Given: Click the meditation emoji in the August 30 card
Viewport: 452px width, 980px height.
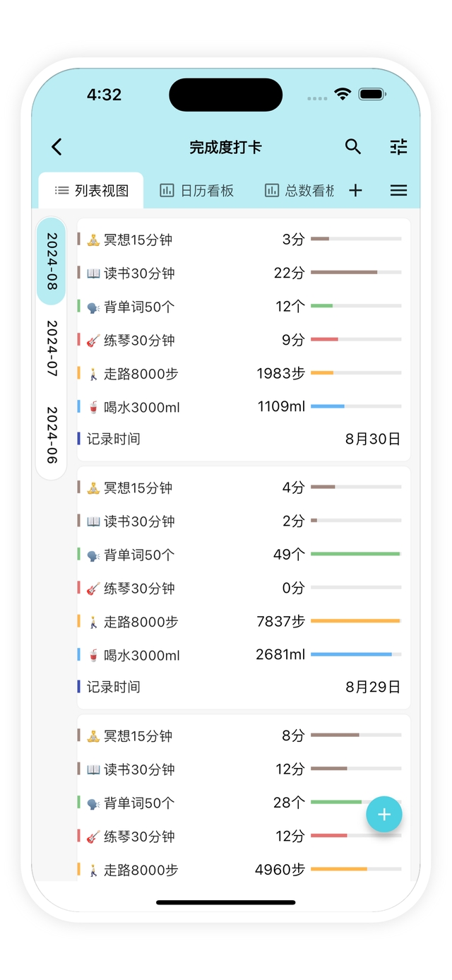Looking at the screenshot, I should point(93,240).
